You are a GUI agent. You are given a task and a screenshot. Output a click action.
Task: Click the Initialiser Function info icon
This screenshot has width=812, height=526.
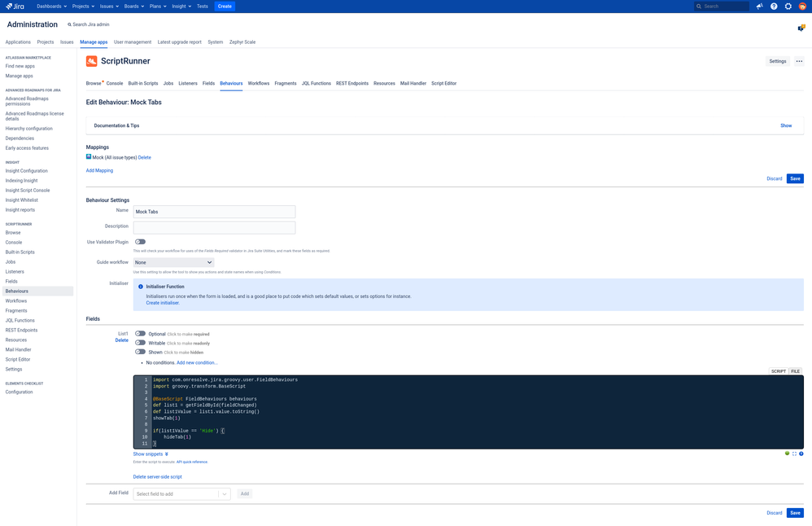(140, 287)
